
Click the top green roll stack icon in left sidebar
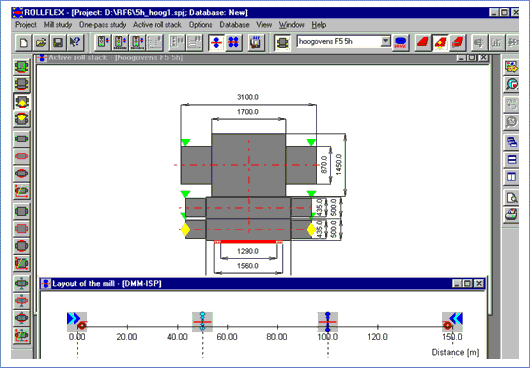[x=22, y=67]
